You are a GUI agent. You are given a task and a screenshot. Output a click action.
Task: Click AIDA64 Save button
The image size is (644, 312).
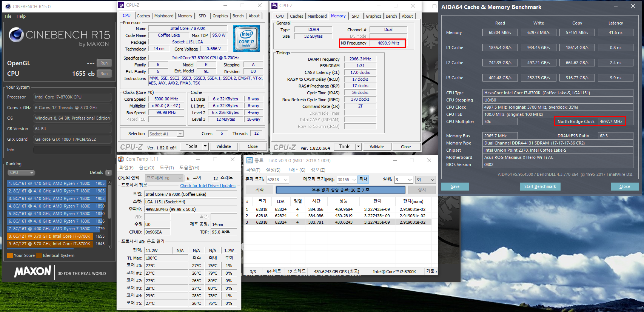pyautogui.click(x=455, y=186)
